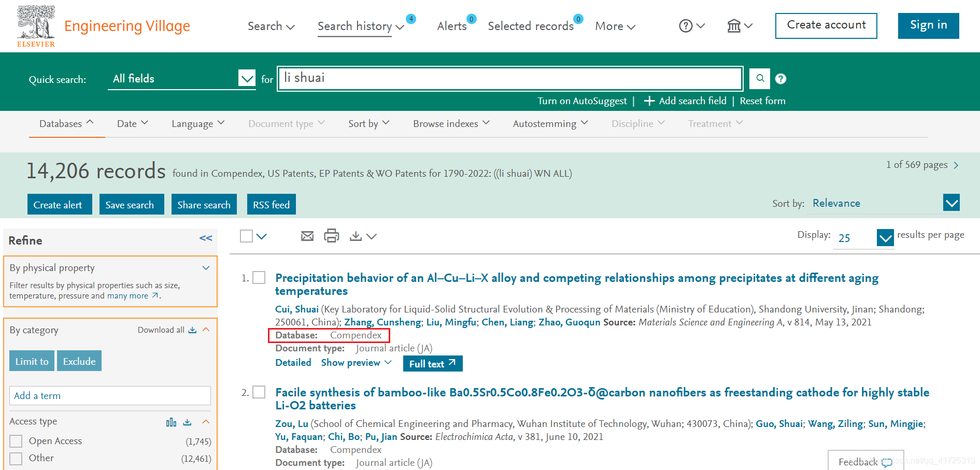The image size is (980, 470).
Task: Click Create account button
Action: 826,25
